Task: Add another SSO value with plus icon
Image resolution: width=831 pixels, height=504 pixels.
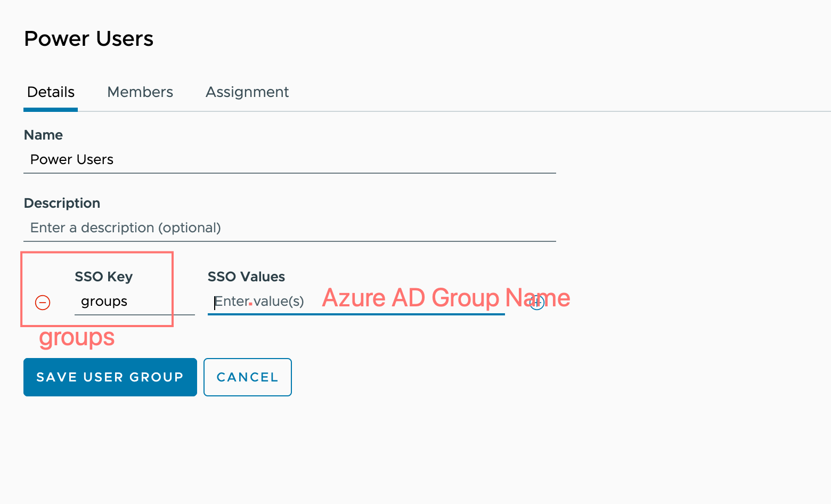Action: click(x=537, y=303)
